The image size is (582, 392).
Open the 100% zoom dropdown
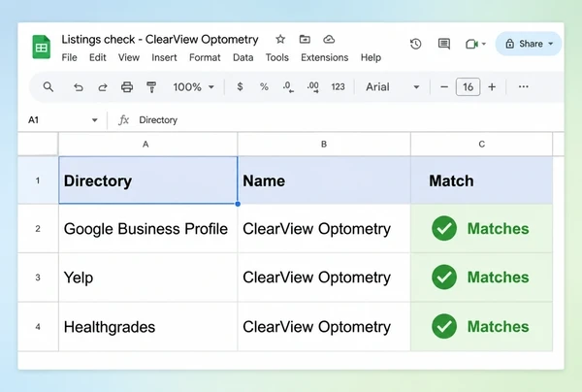(193, 87)
